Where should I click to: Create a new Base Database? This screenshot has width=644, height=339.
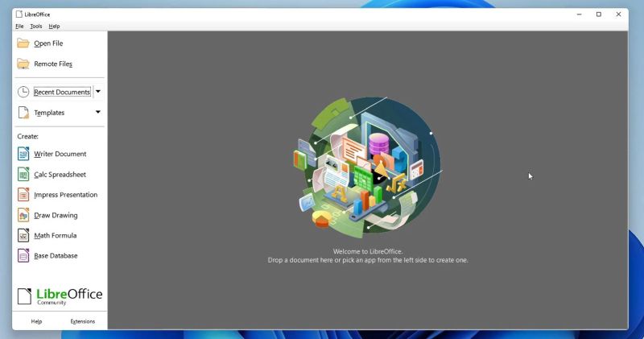[56, 255]
